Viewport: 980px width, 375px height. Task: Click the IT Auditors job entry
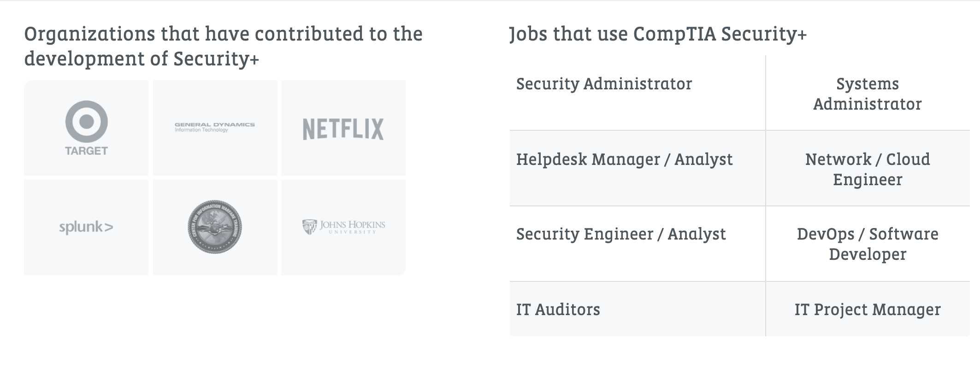[558, 310]
